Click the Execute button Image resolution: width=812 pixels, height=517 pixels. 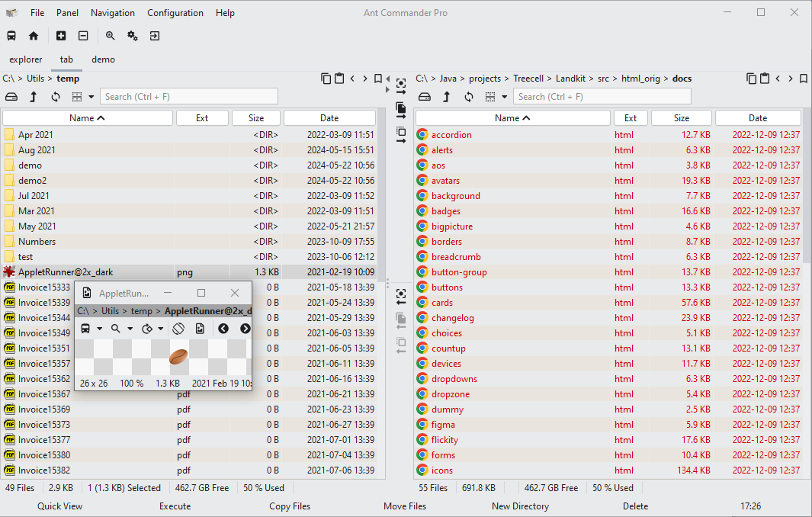pos(175,506)
